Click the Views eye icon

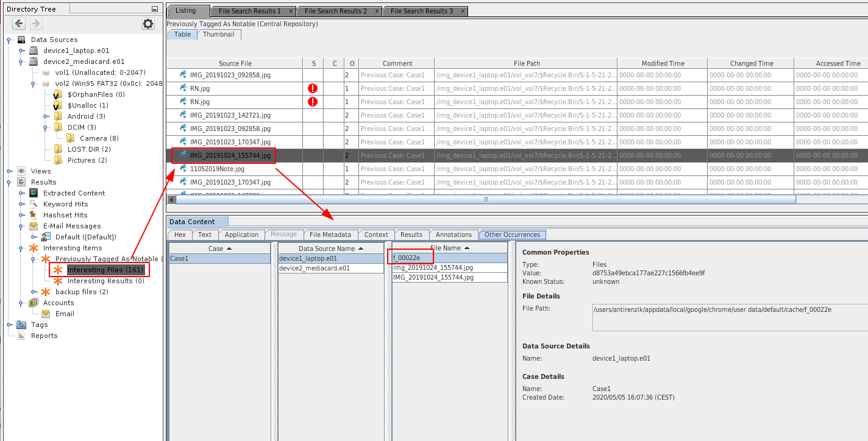click(21, 171)
